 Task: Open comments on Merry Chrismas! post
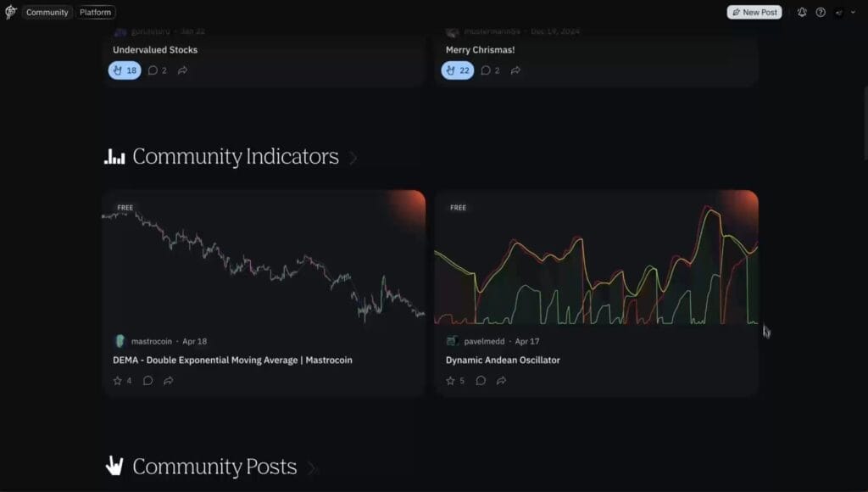(490, 70)
